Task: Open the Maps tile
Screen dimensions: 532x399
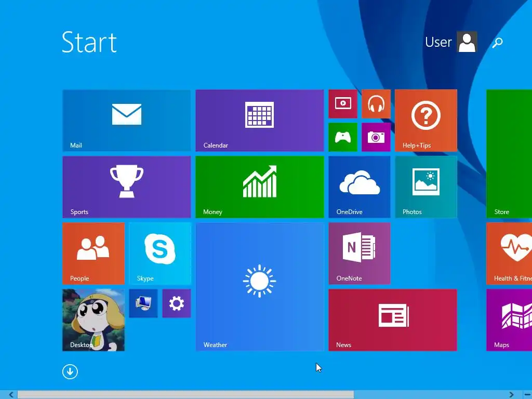Action: click(509, 320)
